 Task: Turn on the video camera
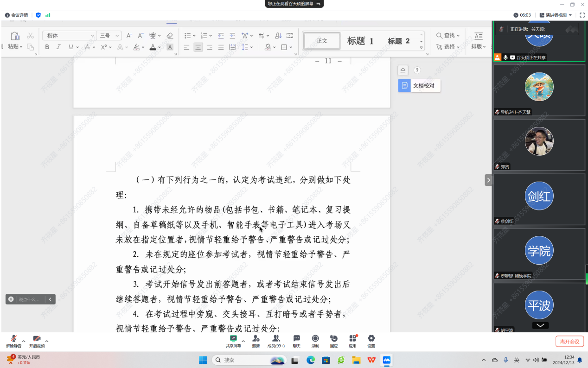[x=37, y=341]
